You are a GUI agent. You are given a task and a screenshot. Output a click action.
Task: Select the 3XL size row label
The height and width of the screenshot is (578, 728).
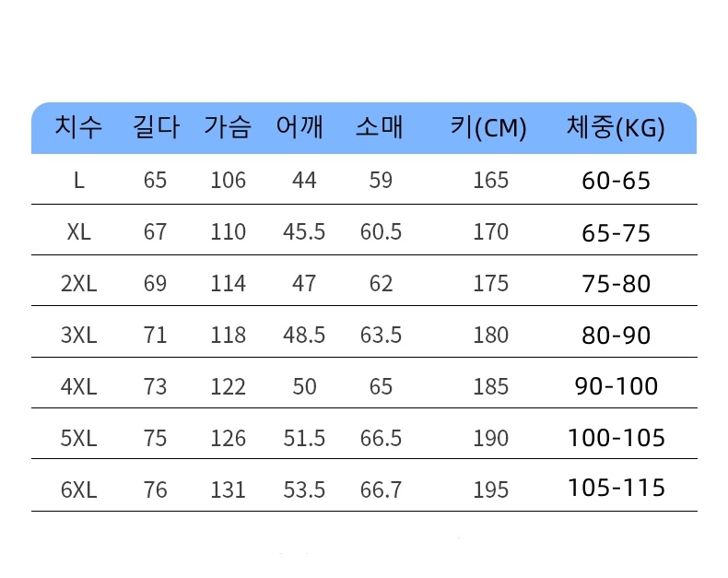tap(78, 335)
